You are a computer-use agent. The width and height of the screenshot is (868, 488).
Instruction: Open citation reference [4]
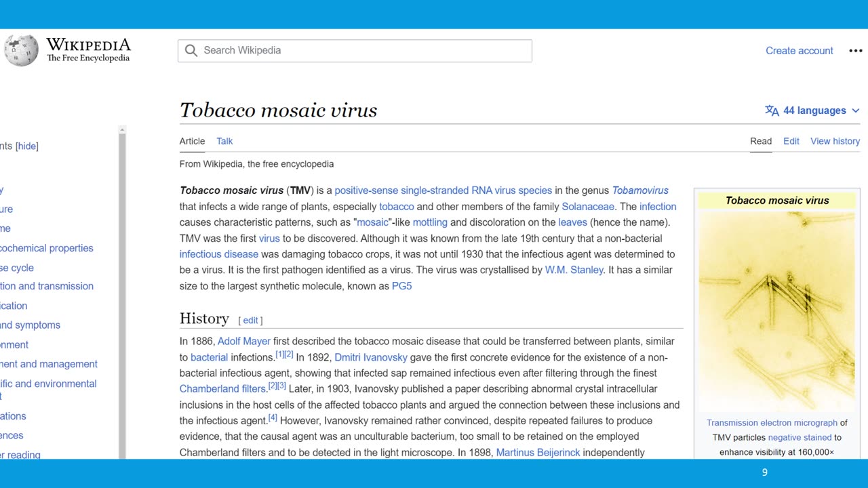[x=273, y=418]
